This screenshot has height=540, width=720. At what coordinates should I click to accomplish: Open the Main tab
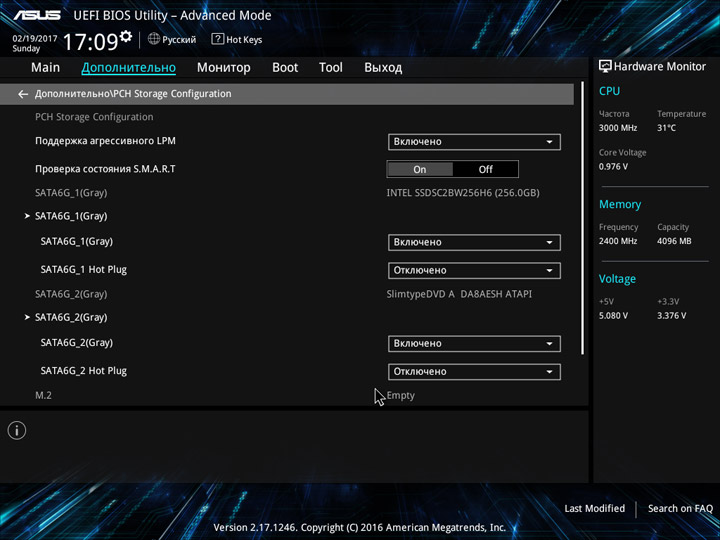click(x=45, y=68)
